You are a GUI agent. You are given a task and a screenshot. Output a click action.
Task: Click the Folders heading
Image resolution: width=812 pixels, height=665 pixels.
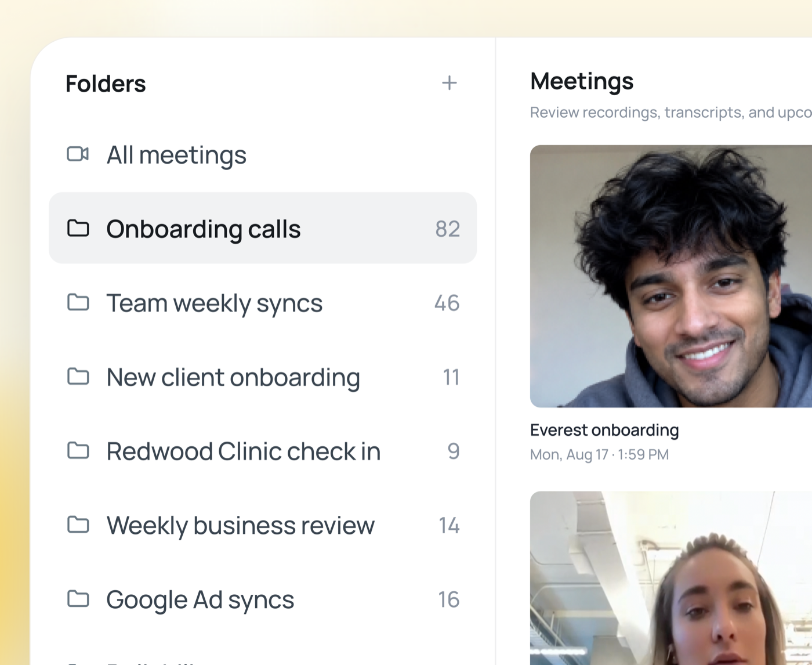pyautogui.click(x=106, y=84)
